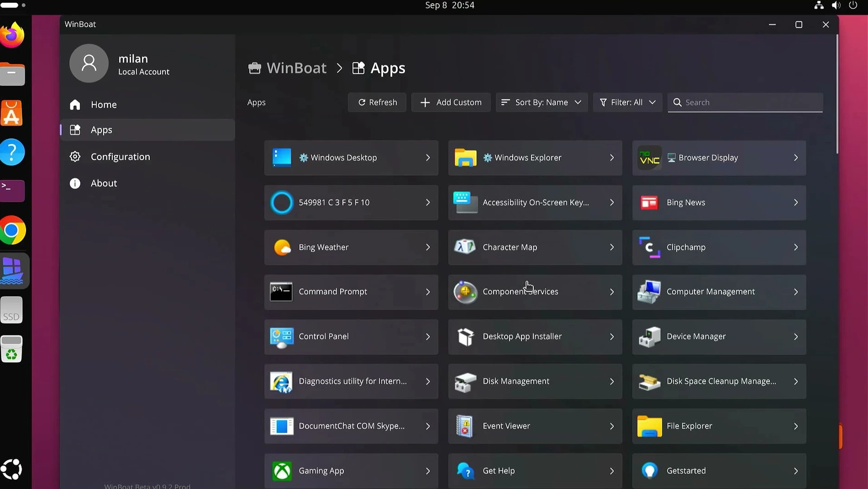
Task: Click the DocumentChat COM Skype icon
Action: tap(282, 427)
